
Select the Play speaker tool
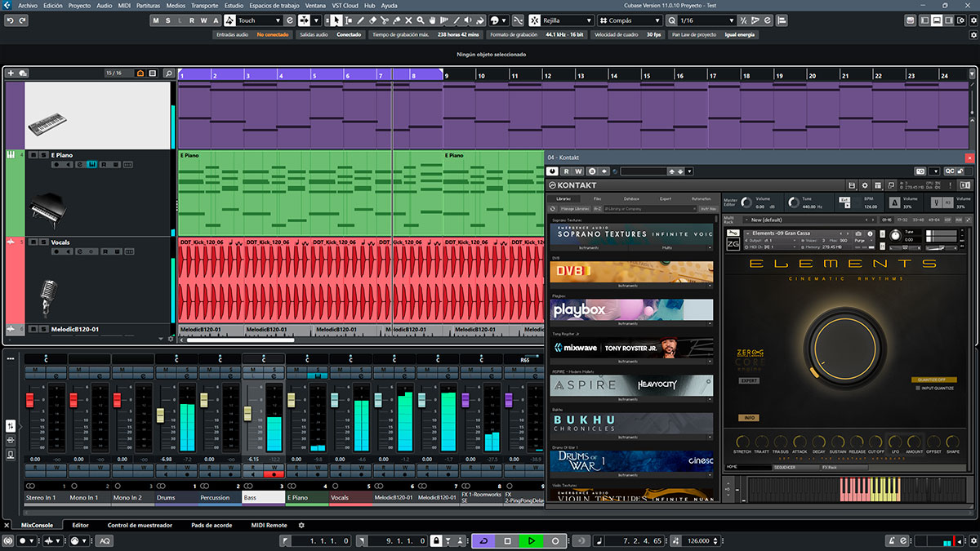coord(468,20)
